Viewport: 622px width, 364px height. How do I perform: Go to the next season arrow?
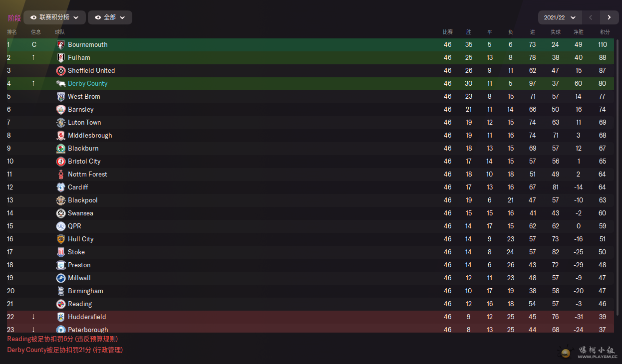tap(609, 17)
